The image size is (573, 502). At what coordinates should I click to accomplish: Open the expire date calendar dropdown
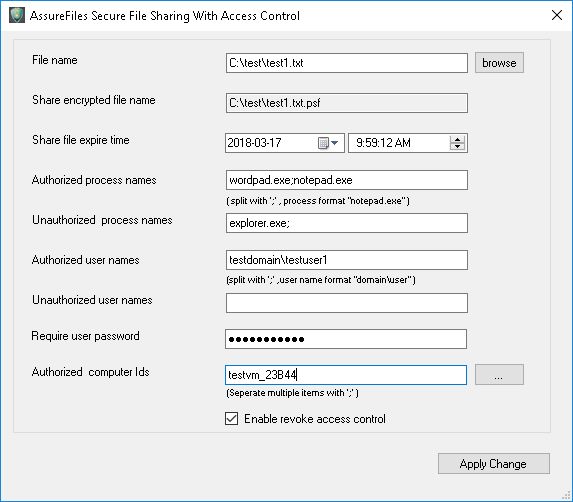pyautogui.click(x=329, y=143)
